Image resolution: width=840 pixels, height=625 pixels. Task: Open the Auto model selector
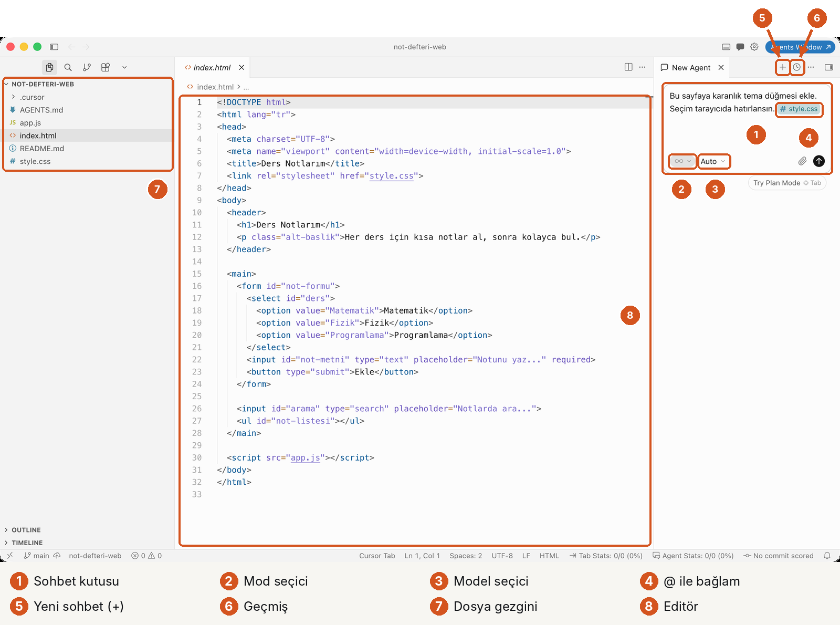pyautogui.click(x=713, y=161)
